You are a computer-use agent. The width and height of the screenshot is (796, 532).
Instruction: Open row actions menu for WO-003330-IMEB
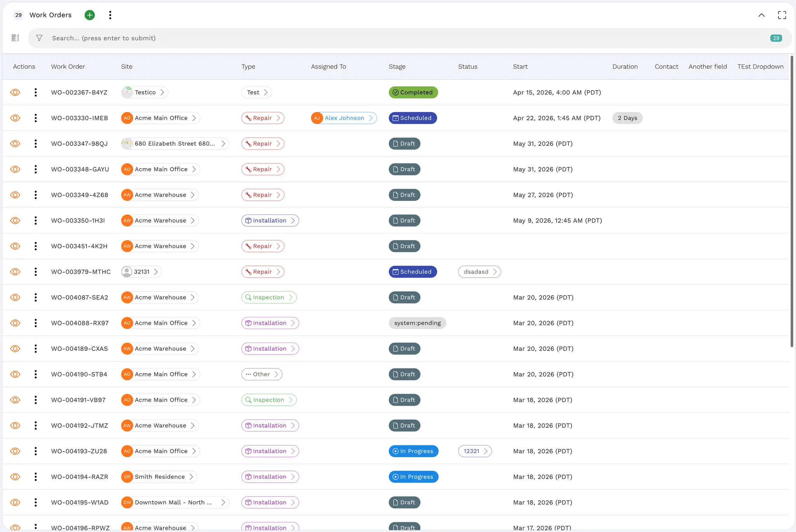tap(36, 118)
